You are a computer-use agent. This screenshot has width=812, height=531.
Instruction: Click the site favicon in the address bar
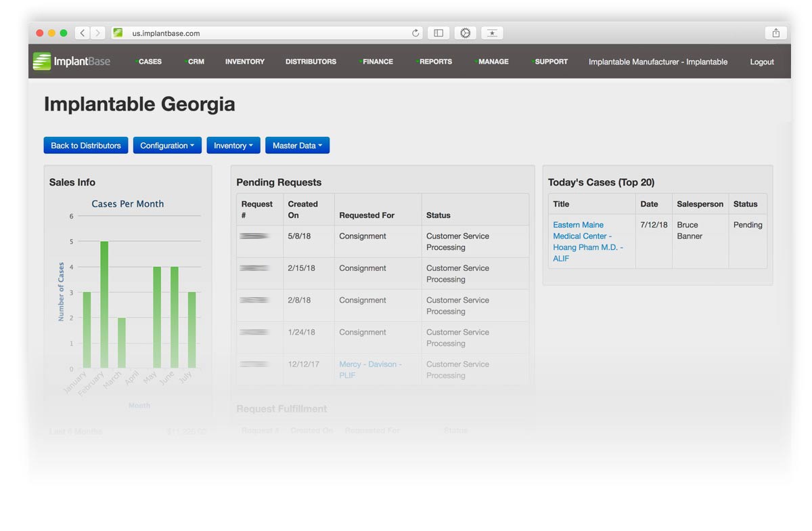point(118,33)
